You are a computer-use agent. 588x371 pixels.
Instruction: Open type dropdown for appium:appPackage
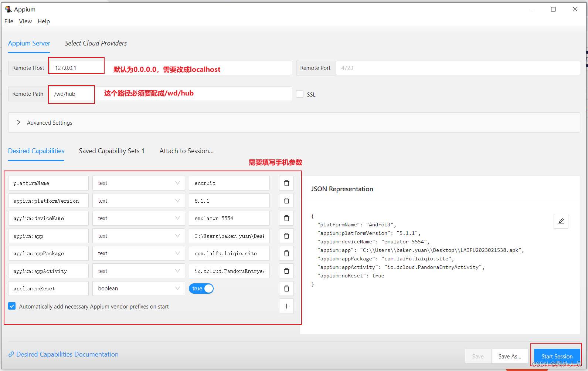[x=139, y=253]
